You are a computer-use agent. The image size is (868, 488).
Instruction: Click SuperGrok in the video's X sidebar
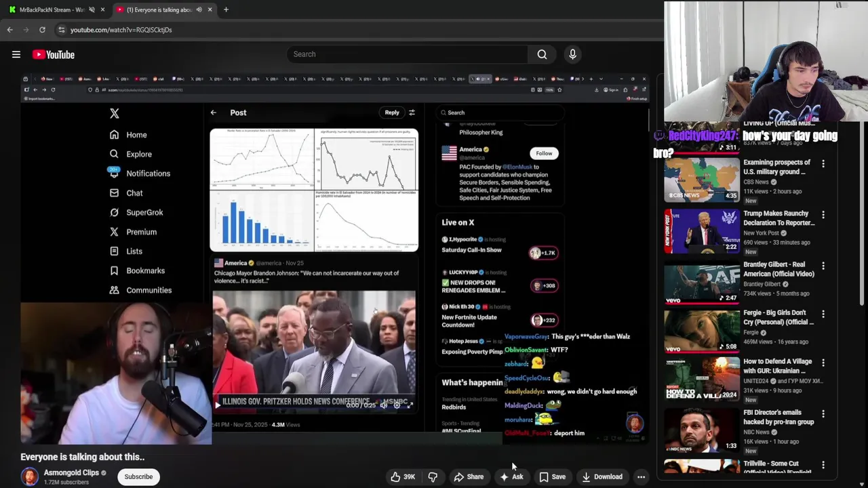coord(136,212)
